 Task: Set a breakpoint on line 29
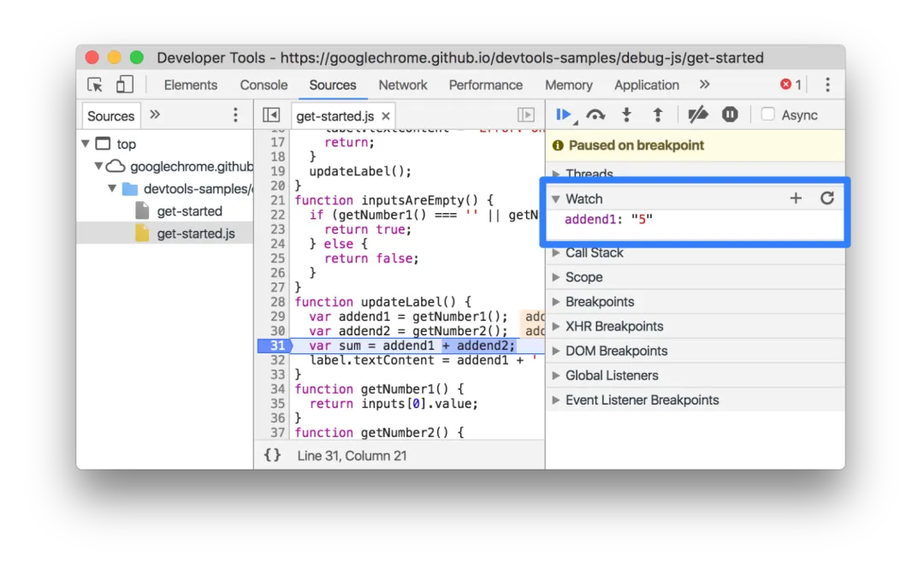277,317
